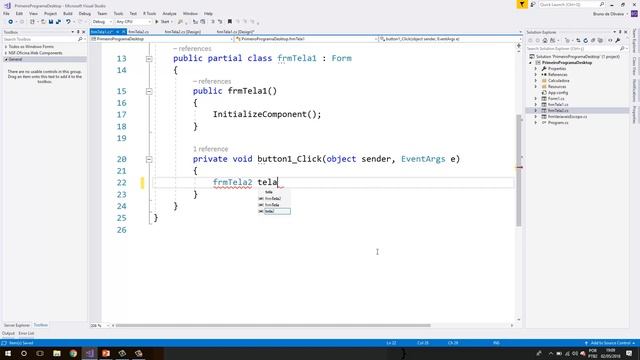The image size is (640, 360).
Task: Click the feedback icon beside Quick Launch
Action: (x=533, y=4)
